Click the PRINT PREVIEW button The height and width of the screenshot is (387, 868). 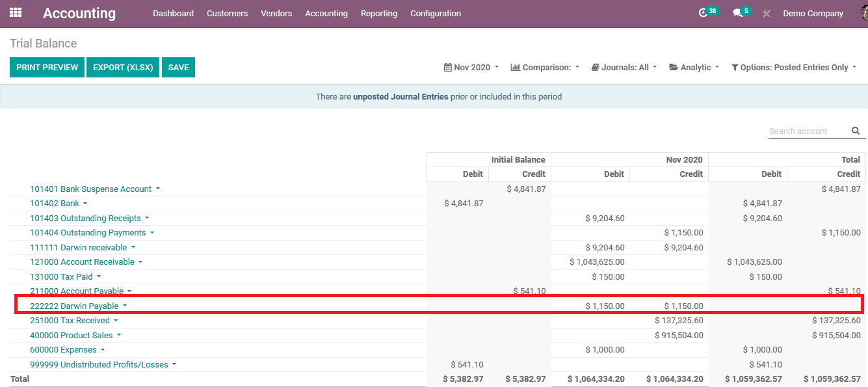[47, 67]
